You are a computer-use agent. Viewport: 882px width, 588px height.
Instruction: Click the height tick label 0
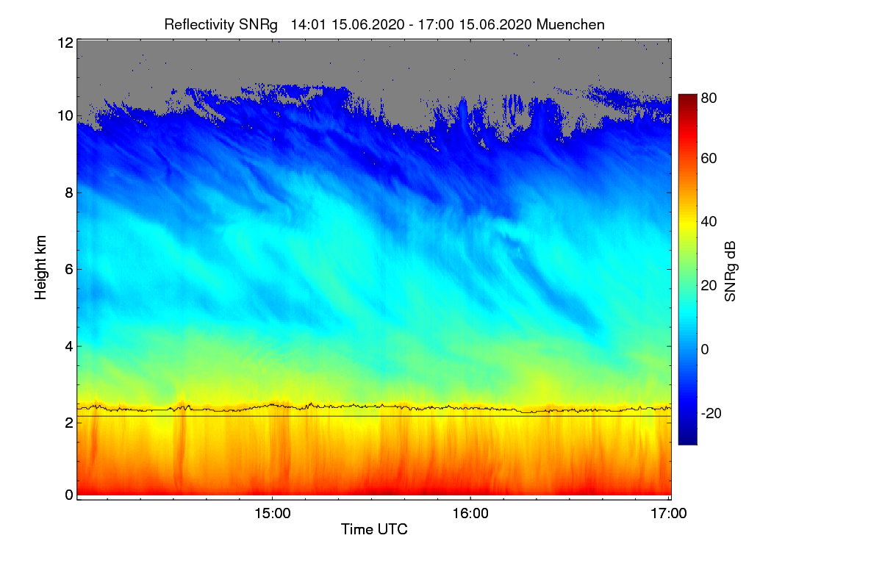tap(69, 495)
